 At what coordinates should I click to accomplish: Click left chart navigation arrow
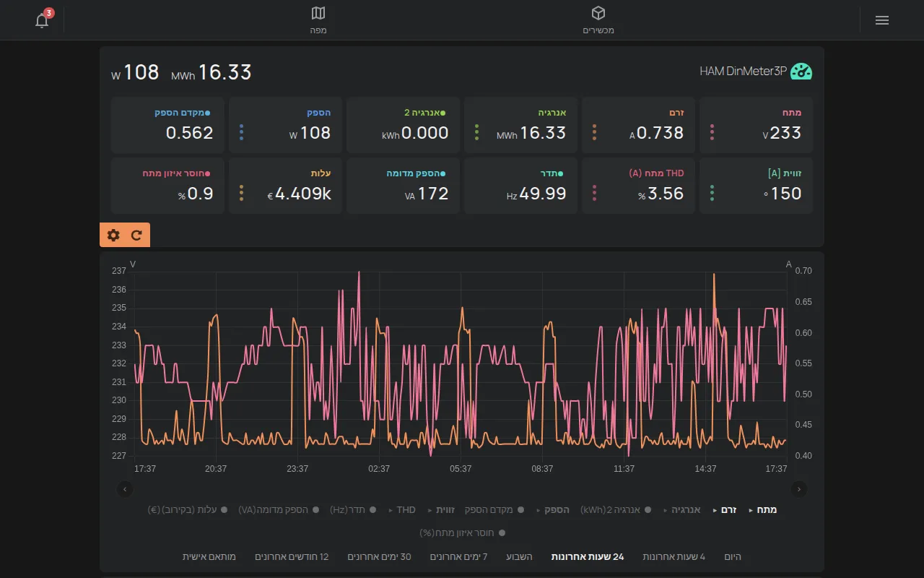tap(125, 489)
